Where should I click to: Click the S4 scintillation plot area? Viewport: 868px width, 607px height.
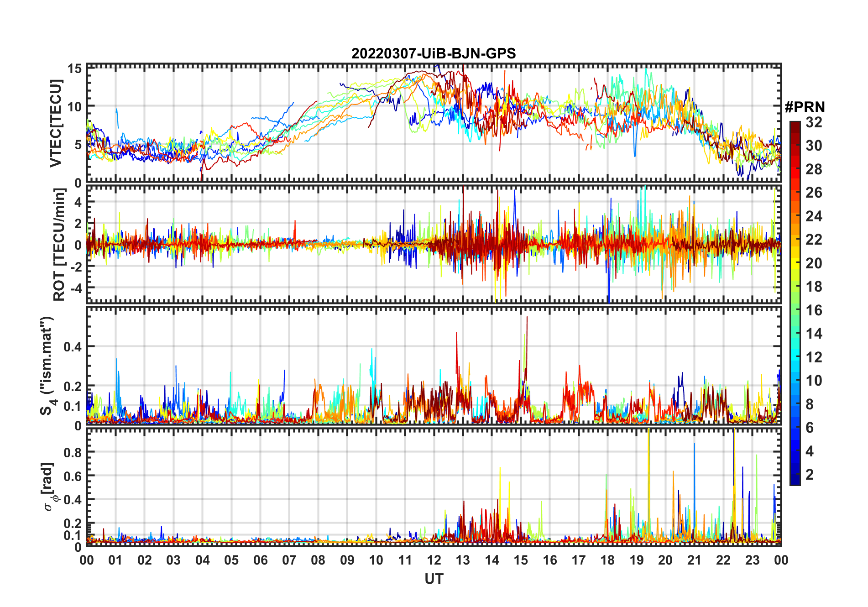coord(434,366)
